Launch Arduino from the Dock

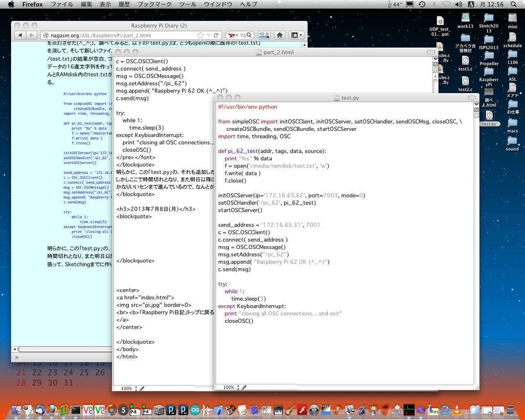pos(195,410)
